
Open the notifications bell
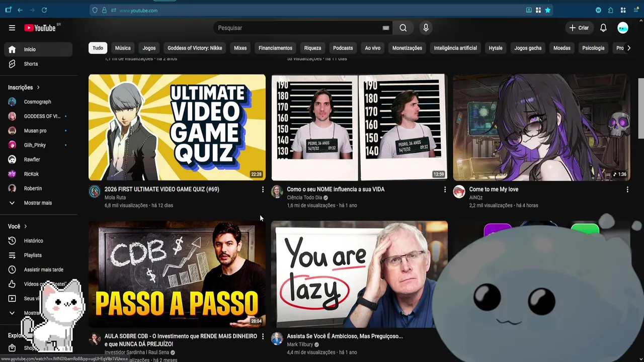[x=603, y=28]
